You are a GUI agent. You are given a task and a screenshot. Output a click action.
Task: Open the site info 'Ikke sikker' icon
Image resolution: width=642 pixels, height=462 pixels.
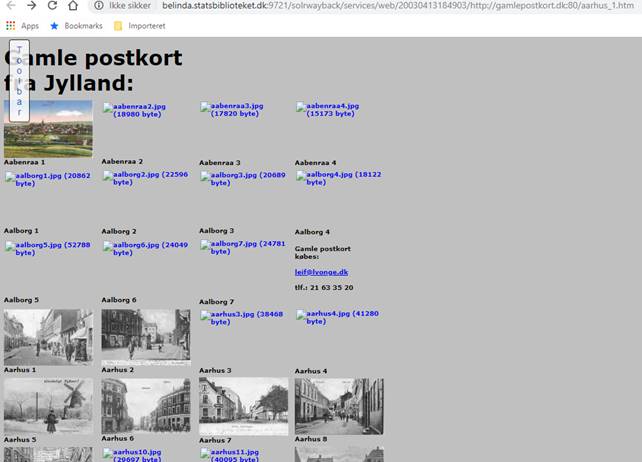point(99,6)
